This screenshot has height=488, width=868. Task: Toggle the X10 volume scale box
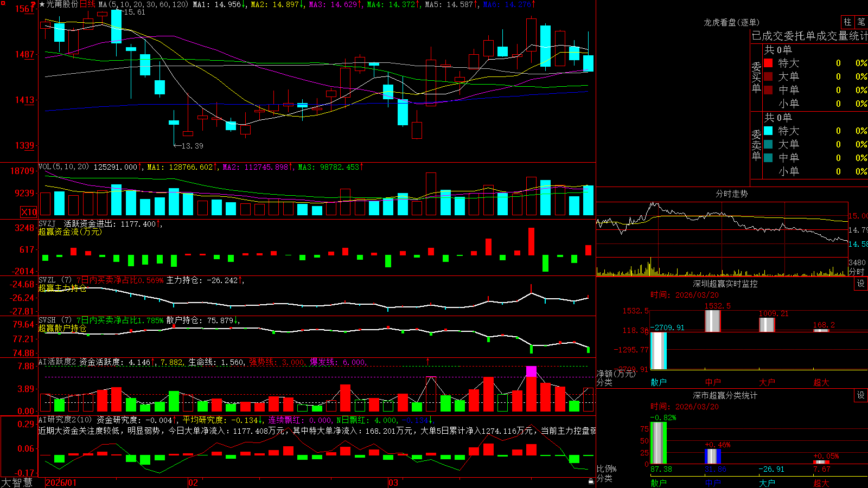click(x=29, y=212)
